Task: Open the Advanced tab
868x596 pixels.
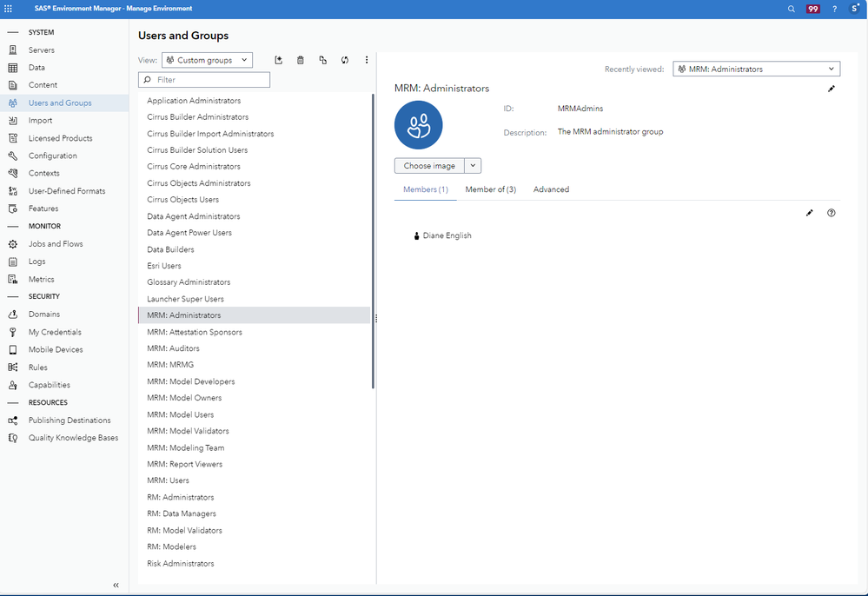Action: click(x=551, y=189)
